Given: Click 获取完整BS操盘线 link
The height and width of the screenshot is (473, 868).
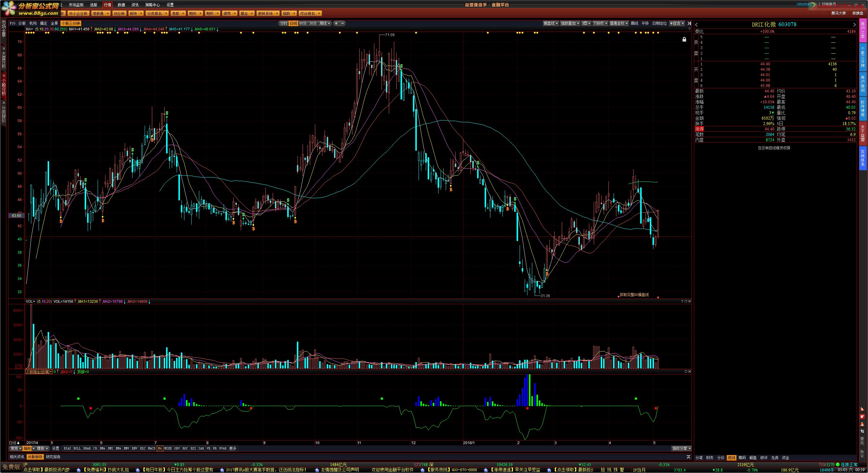Looking at the screenshot, I should point(634,295).
